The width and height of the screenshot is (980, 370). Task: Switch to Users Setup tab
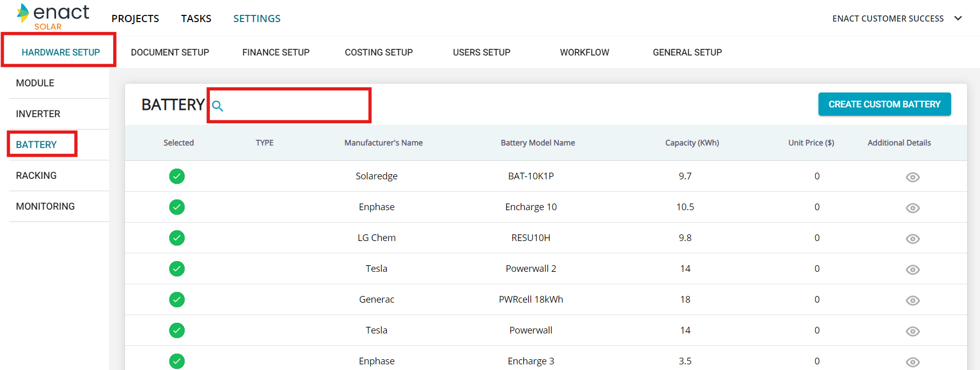click(482, 52)
